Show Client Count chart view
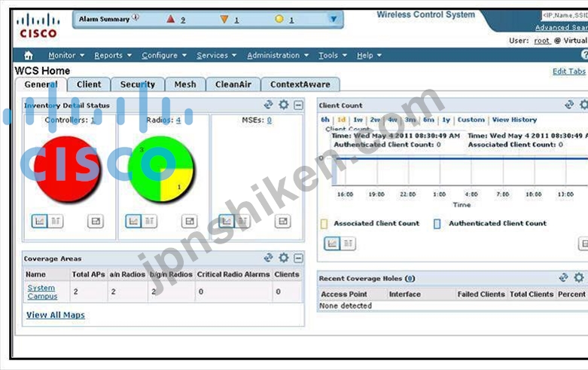Viewport: 588px width, 370px height. tap(332, 243)
